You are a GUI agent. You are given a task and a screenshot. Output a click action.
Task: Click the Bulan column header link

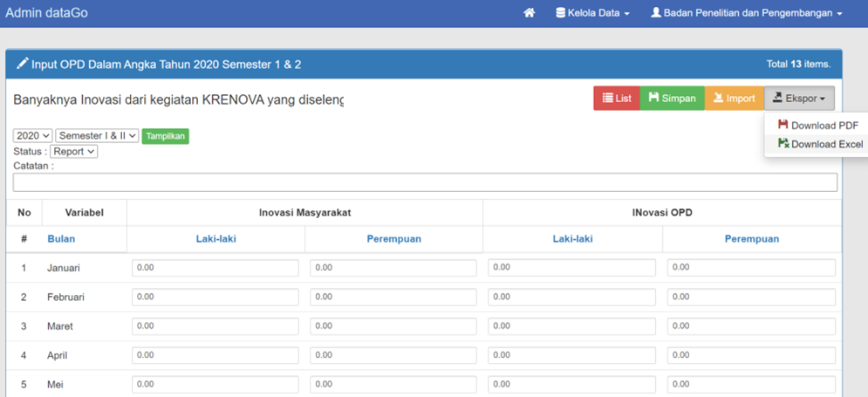[61, 238]
